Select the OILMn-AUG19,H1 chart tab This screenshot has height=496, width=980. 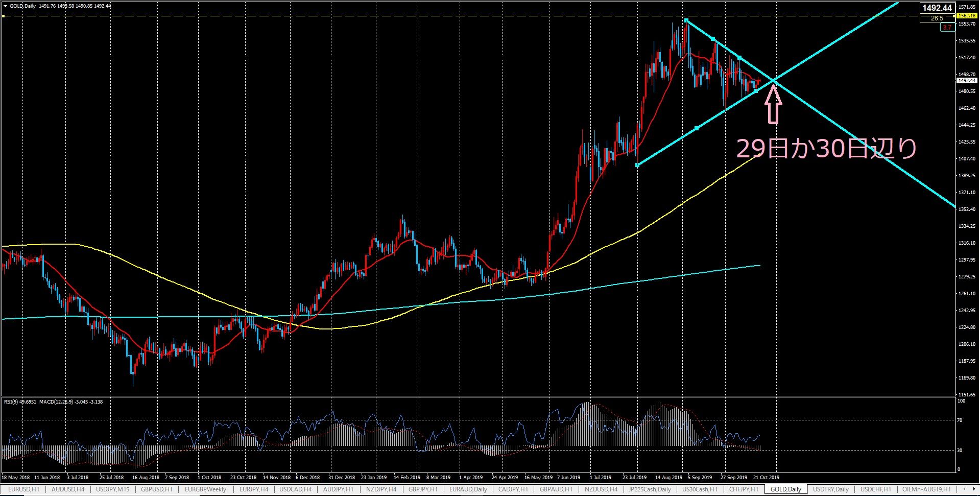(x=926, y=489)
